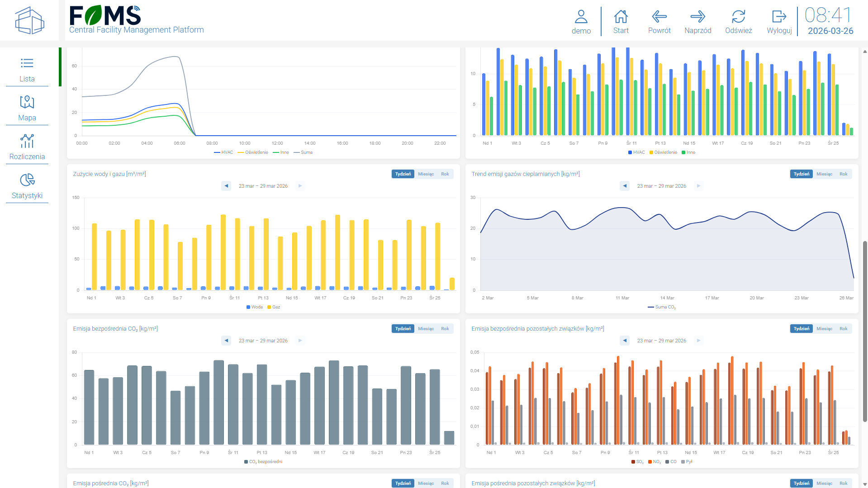The image size is (868, 488).
Task: Click the Odśwież refresh icon
Action: tap(738, 17)
